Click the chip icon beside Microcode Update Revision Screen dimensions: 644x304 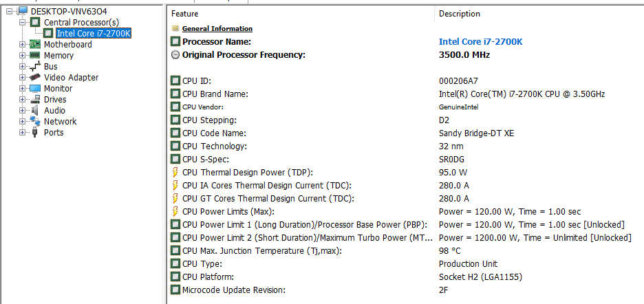tap(175, 290)
